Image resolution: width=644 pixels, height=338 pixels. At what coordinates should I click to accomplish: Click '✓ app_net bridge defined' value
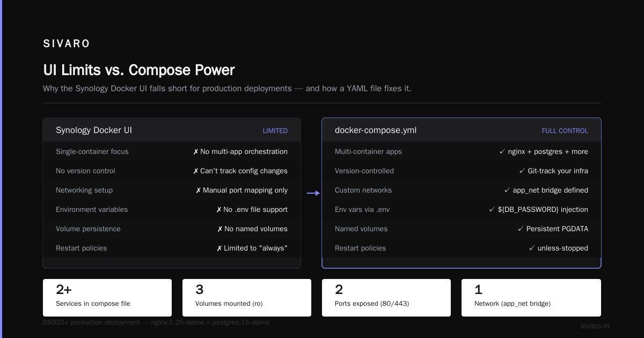[546, 190]
